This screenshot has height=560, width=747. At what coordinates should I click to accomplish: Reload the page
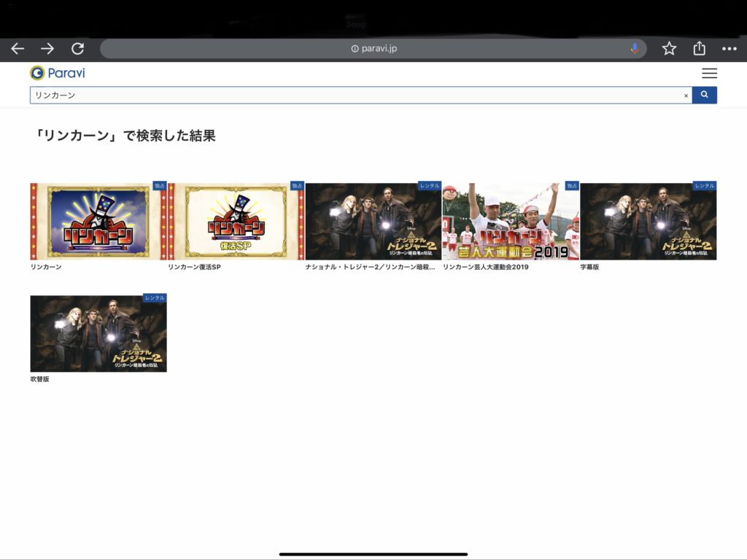click(77, 49)
